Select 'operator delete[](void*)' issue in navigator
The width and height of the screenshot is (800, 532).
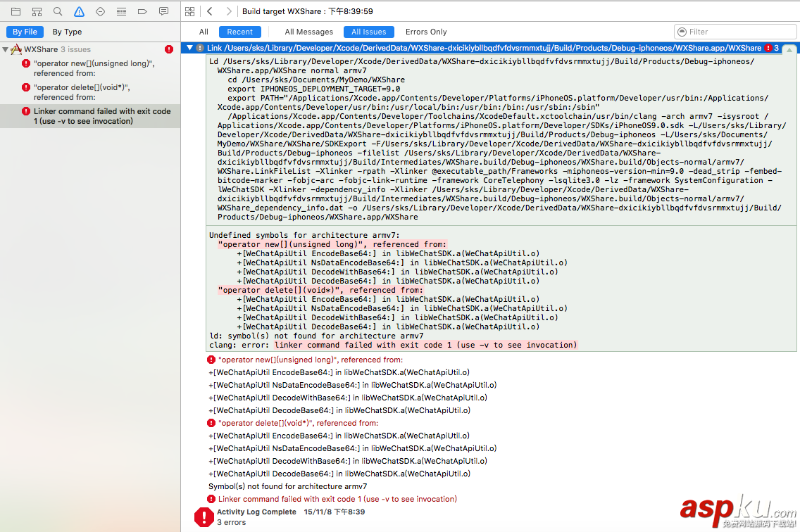[90, 92]
